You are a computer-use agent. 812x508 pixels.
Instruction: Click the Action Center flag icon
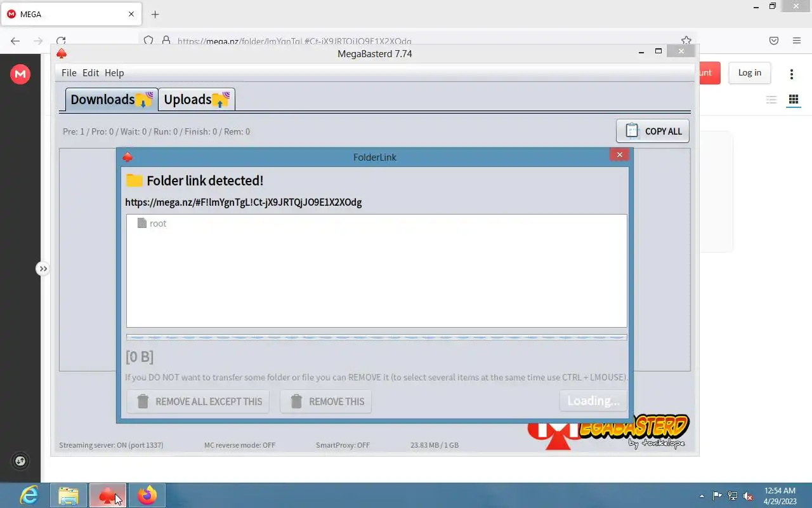coord(717,496)
